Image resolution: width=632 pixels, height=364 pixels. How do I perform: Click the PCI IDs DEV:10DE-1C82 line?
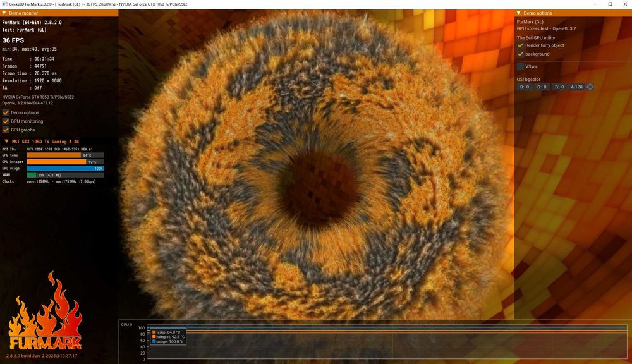tap(47, 149)
